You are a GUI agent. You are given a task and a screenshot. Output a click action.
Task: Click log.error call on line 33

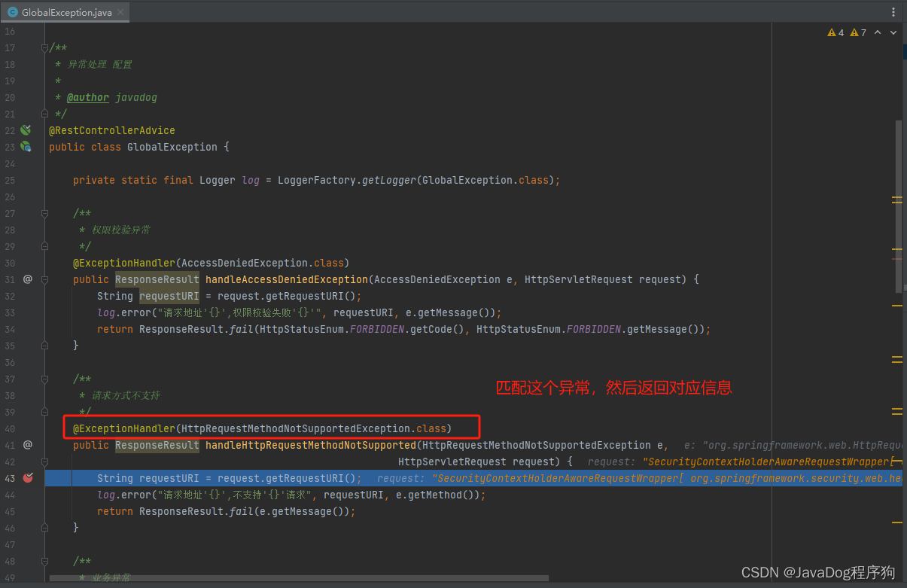point(124,312)
